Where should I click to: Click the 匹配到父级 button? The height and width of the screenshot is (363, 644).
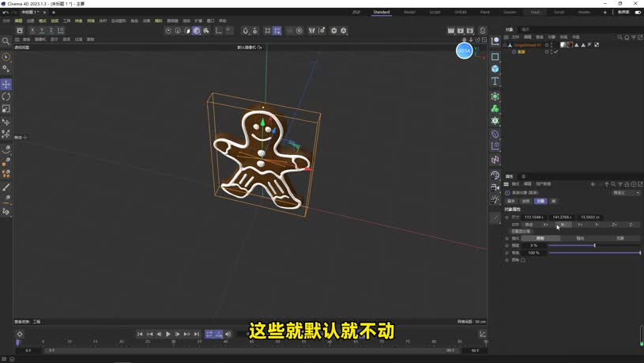(x=522, y=232)
